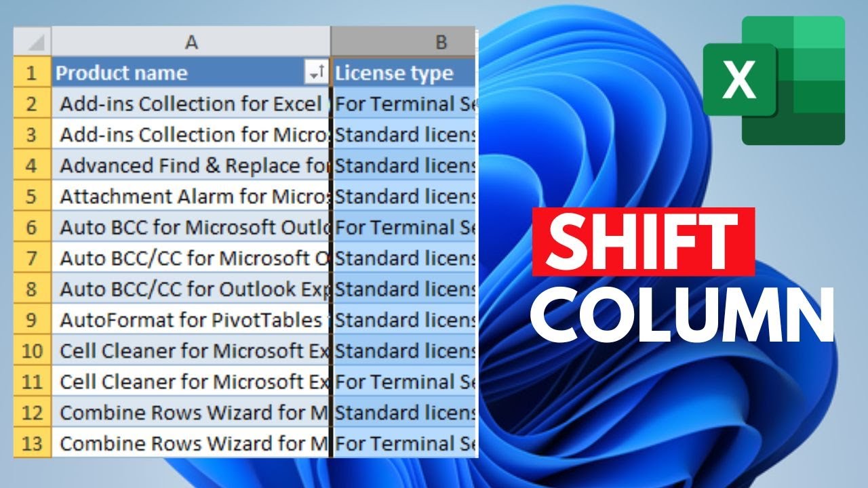Select License type cell in row 6

coord(405,227)
